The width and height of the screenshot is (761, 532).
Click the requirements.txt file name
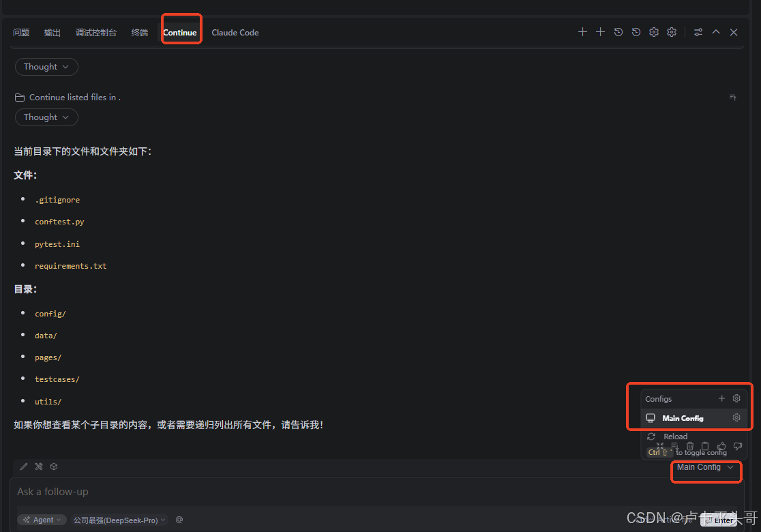pos(70,266)
